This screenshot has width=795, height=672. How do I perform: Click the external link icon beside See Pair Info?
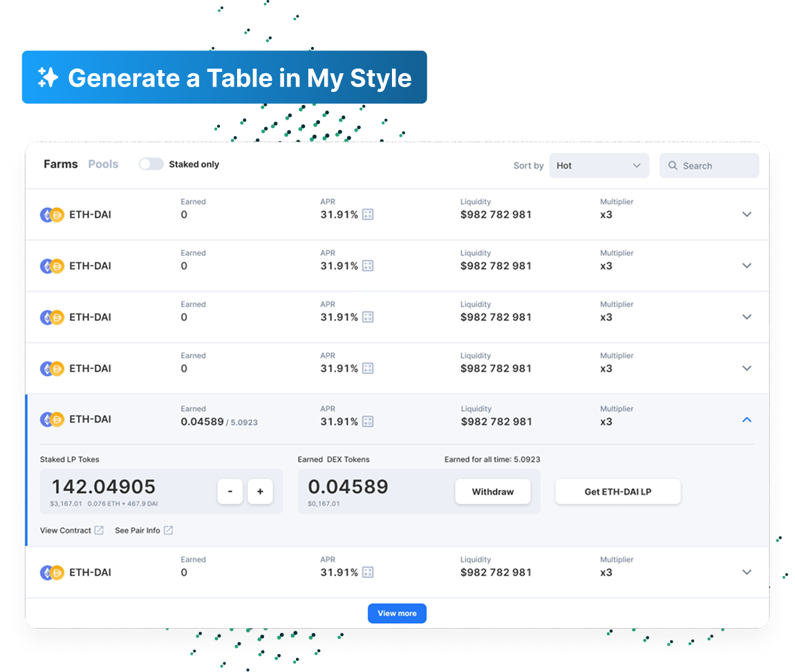(168, 530)
